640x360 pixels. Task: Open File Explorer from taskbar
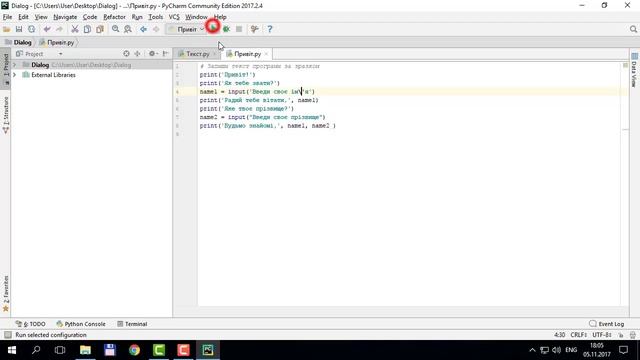point(85,350)
